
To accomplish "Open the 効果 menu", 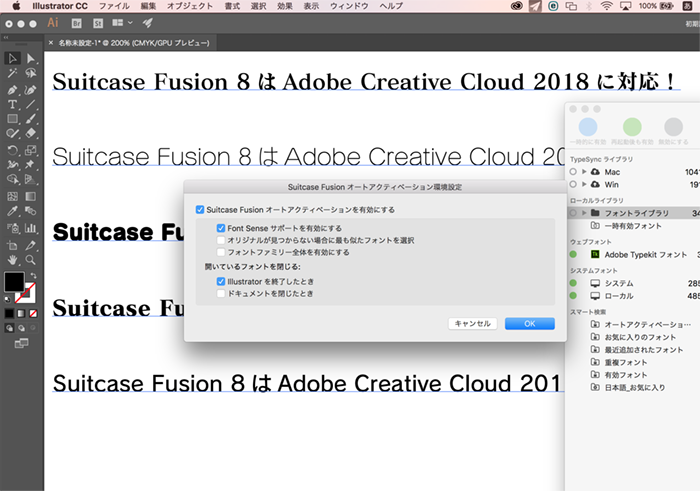I will point(285,6).
